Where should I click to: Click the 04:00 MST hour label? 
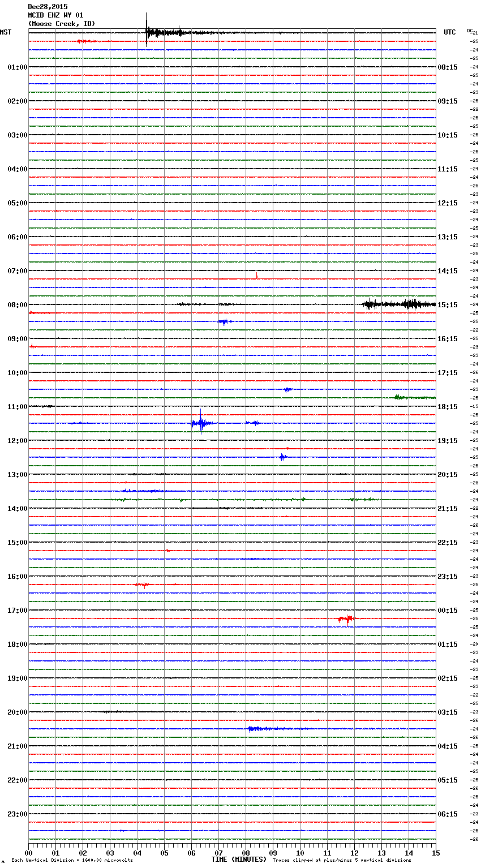(18, 169)
